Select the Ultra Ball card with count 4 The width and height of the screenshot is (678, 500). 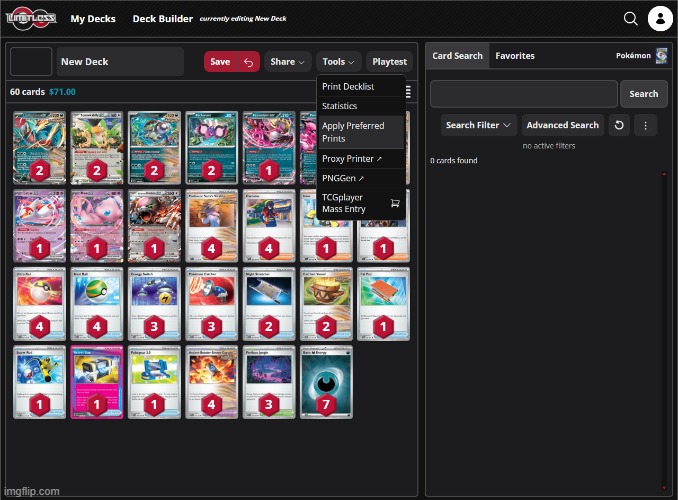pyautogui.click(x=39, y=304)
